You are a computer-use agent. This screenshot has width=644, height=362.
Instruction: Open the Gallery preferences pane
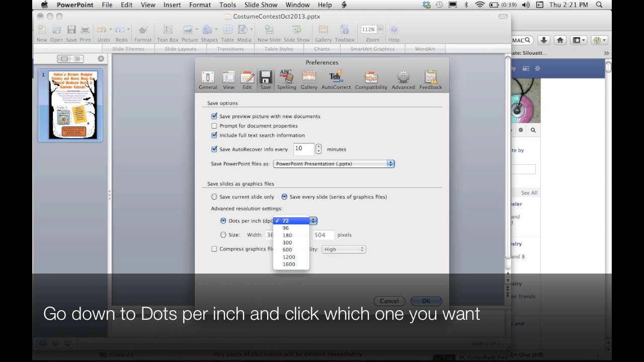309,80
